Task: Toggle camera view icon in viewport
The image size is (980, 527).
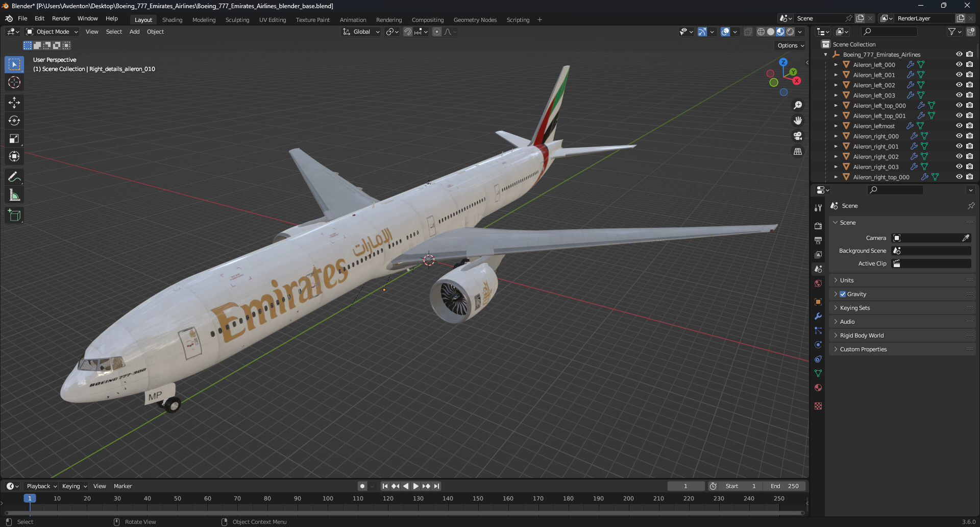Action: [798, 136]
